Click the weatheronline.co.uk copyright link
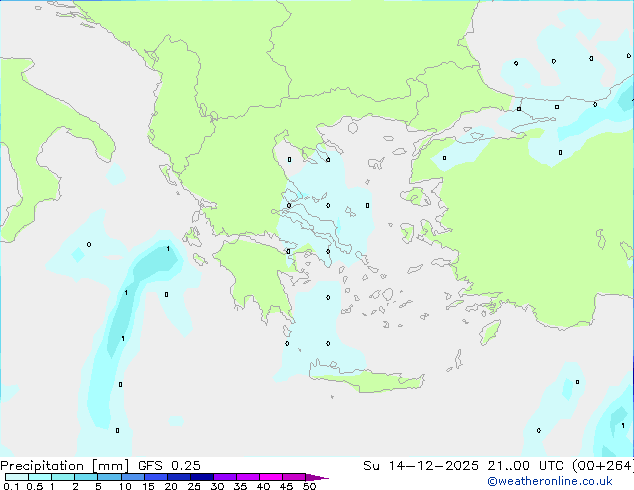The width and height of the screenshot is (634, 490). tap(550, 481)
